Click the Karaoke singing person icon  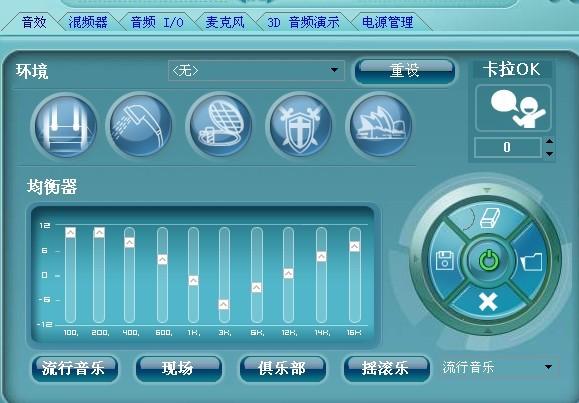513,108
